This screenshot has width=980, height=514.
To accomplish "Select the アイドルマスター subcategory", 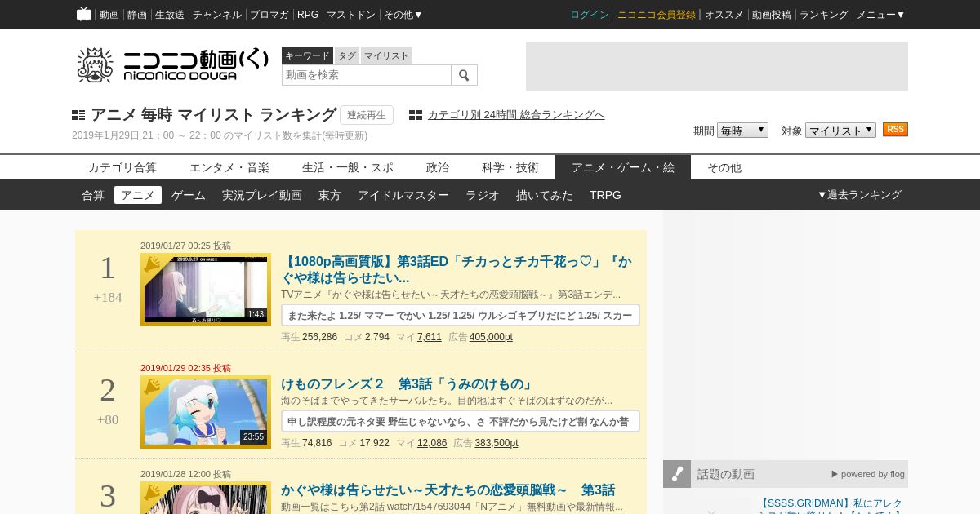I will pos(403,195).
